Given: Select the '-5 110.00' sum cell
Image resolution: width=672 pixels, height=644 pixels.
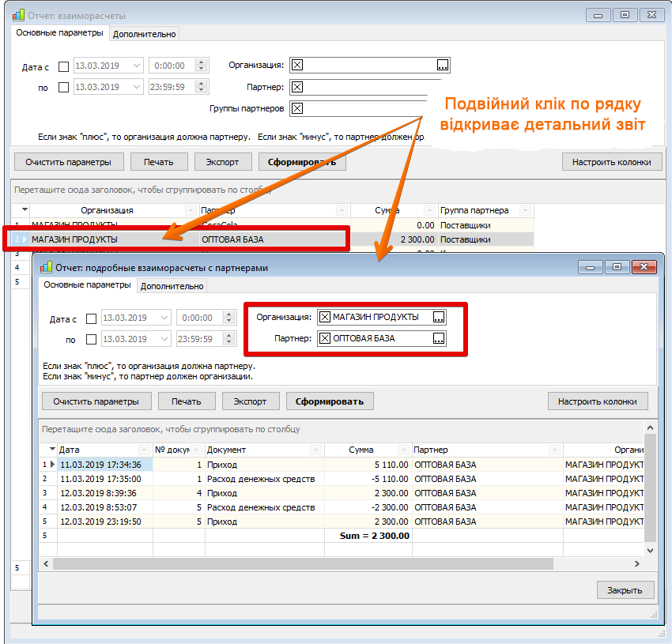Looking at the screenshot, I should pos(368,479).
